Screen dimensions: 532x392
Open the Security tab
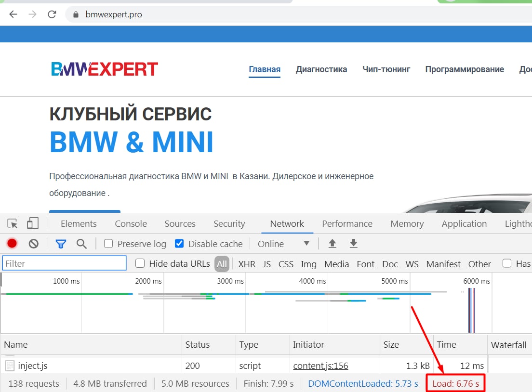pyautogui.click(x=229, y=224)
